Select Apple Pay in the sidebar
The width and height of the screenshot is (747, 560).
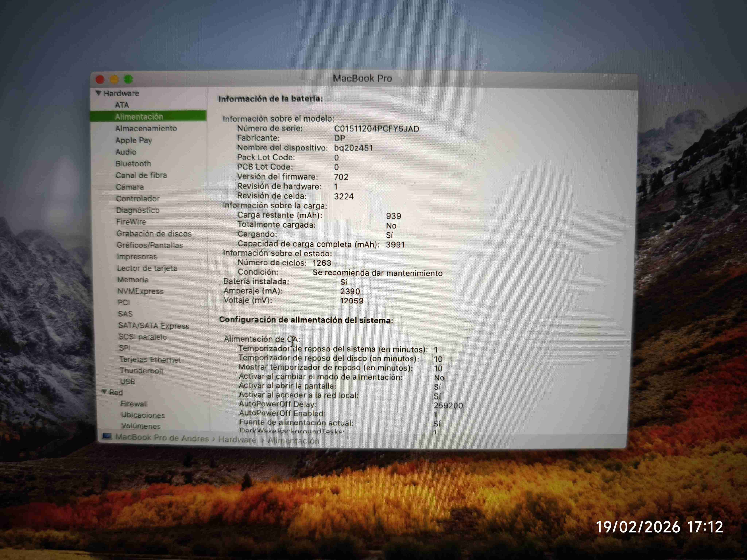134,140
